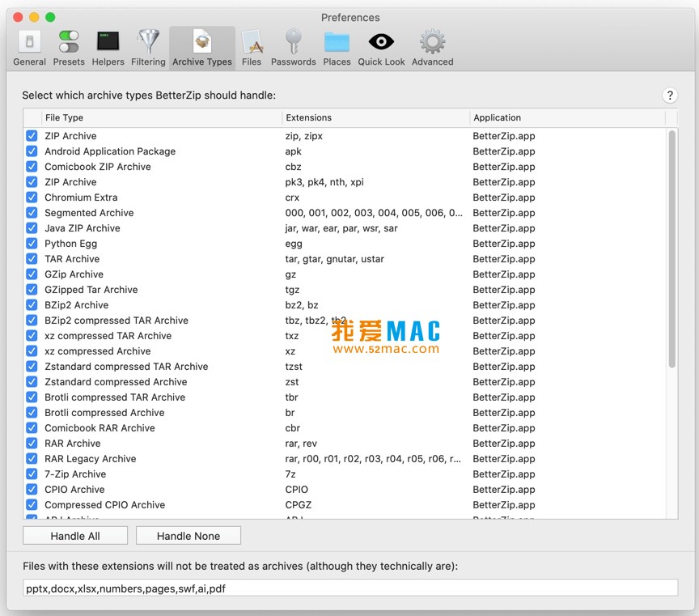699x616 pixels.
Task: Select the GZipped Tar Archive row name
Action: click(x=91, y=290)
